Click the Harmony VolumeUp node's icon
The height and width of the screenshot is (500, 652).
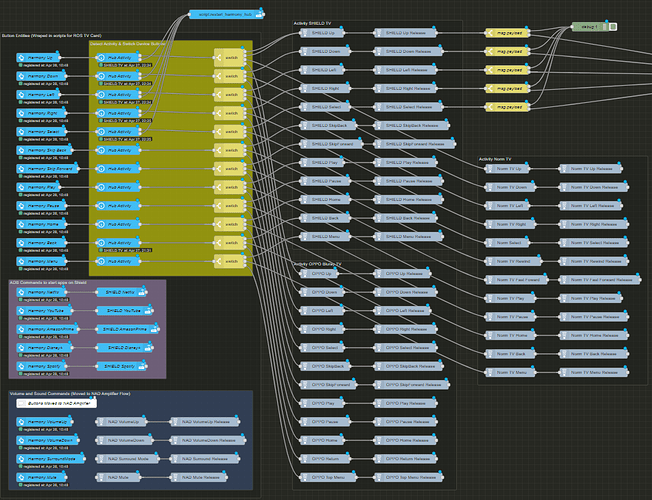tap(21, 422)
